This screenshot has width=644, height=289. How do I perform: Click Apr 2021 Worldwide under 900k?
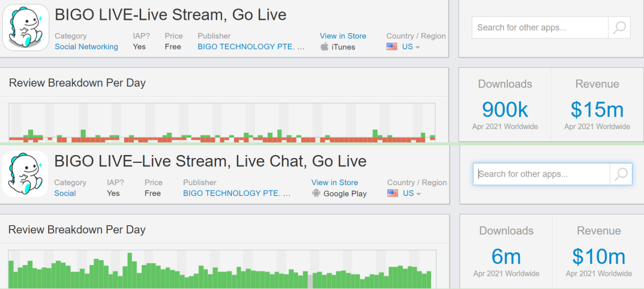505,127
